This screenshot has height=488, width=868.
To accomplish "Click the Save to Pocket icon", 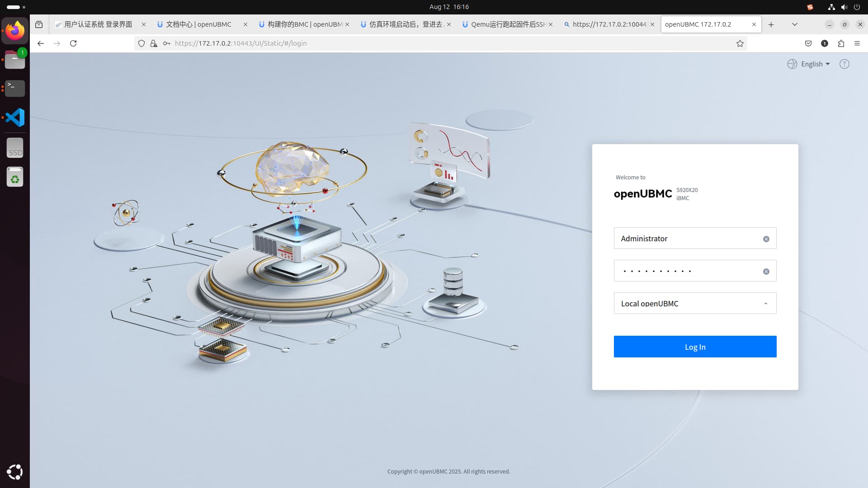I will coord(808,43).
